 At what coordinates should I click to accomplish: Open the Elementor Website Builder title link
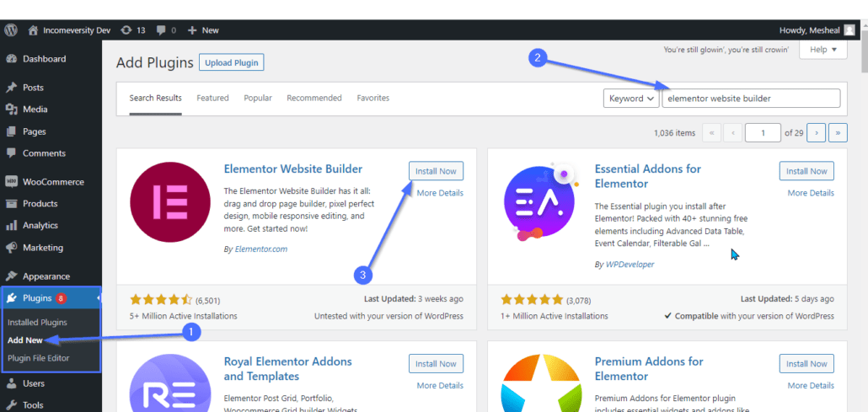pos(292,169)
